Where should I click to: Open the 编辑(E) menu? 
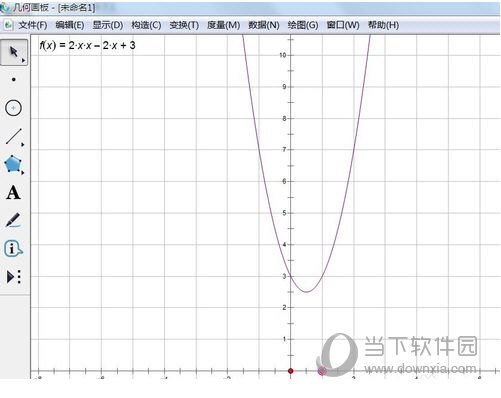pyautogui.click(x=70, y=25)
